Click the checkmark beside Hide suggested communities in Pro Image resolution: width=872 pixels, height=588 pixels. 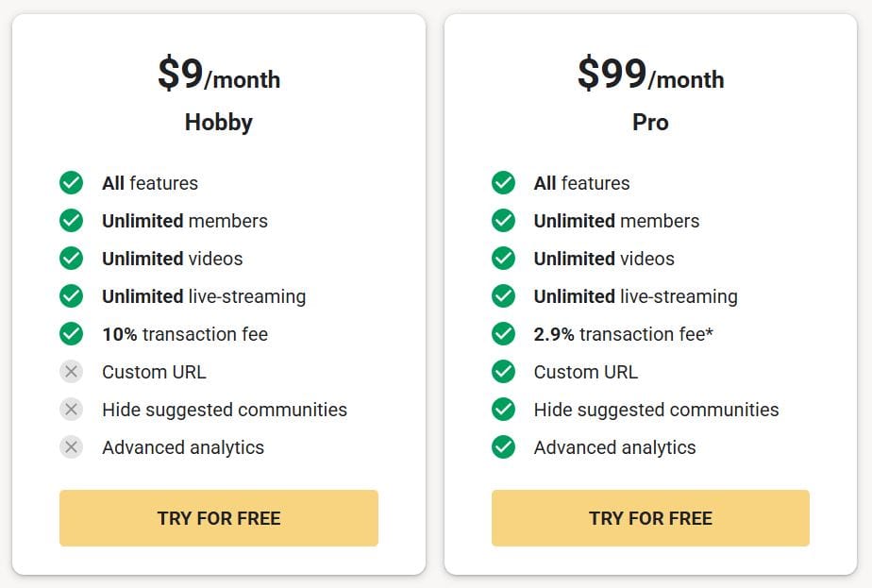point(503,410)
